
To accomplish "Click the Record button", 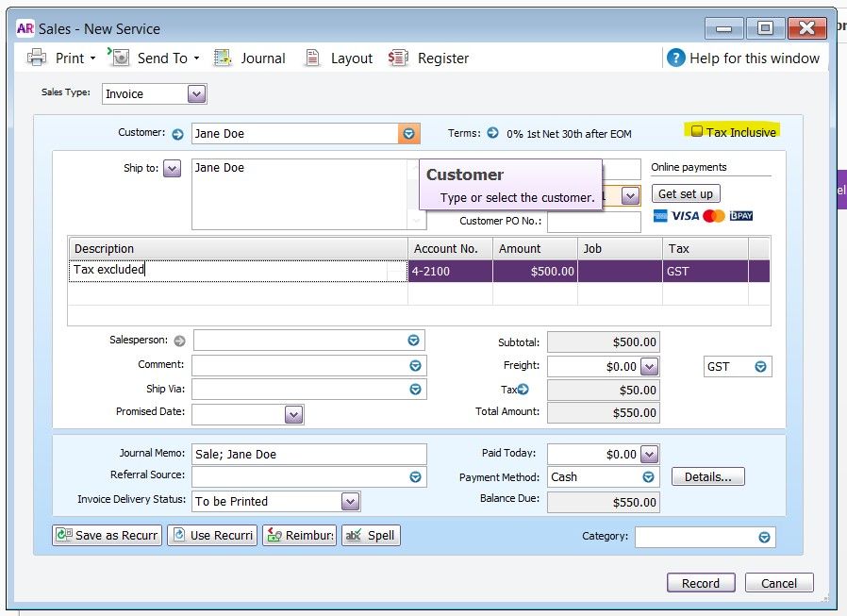I will [700, 583].
